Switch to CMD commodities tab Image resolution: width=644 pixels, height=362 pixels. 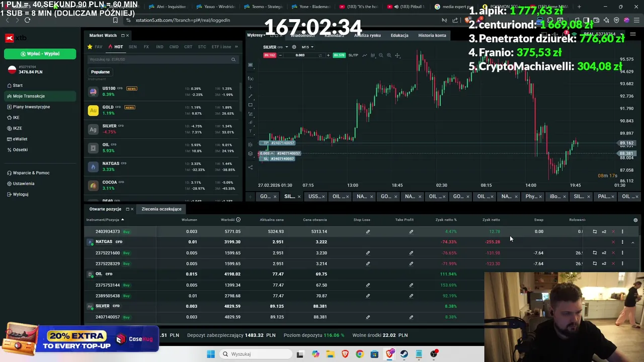(174, 47)
